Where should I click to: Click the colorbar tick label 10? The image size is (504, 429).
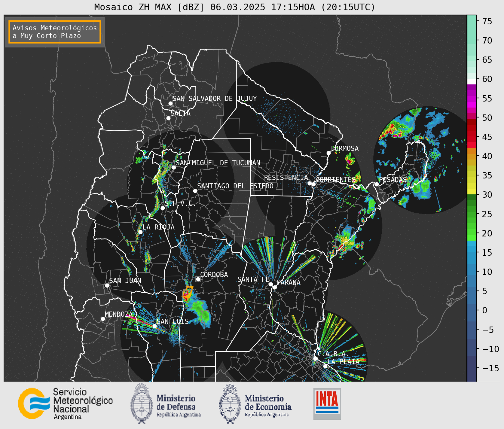[x=487, y=272]
